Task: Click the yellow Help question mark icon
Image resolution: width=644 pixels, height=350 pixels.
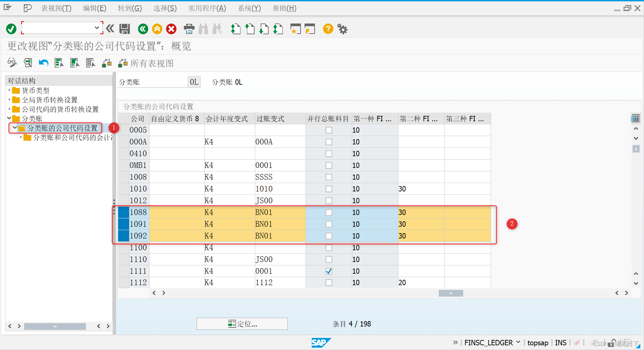Action: pos(328,29)
